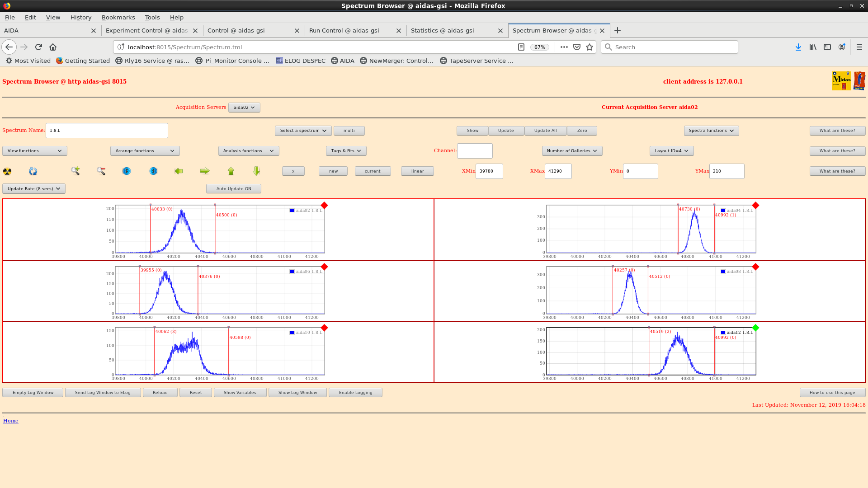Toggle reader view icon in address bar
This screenshot has width=868, height=488.
521,47
